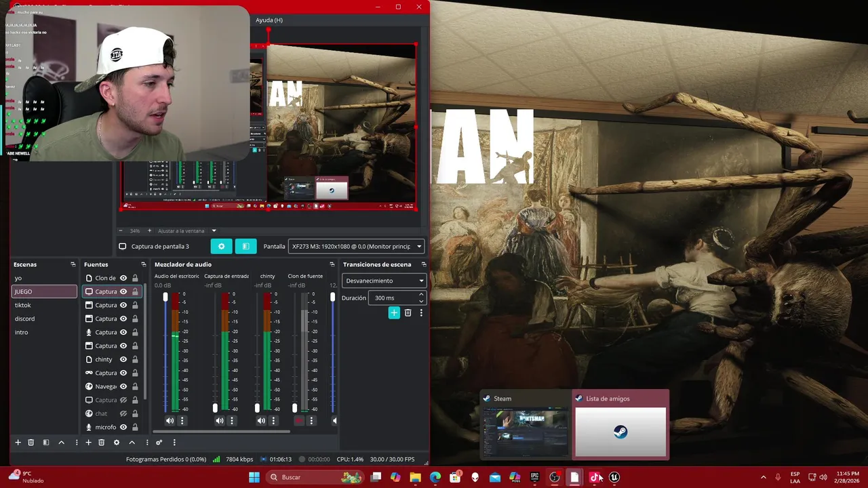Select scene tiktok
868x488 pixels.
click(x=45, y=305)
